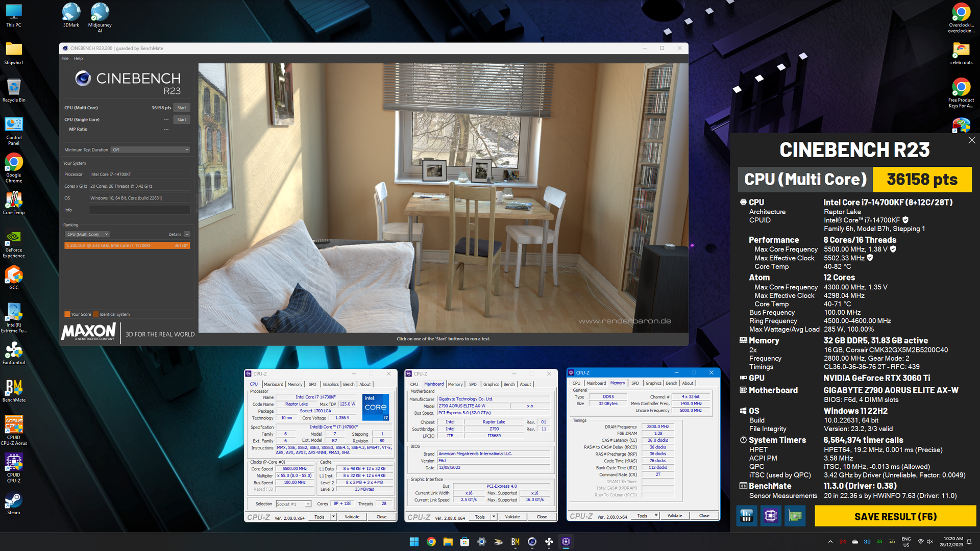Open File Explorer from taskbar
This screenshot has width=980, height=551.
[x=448, y=542]
